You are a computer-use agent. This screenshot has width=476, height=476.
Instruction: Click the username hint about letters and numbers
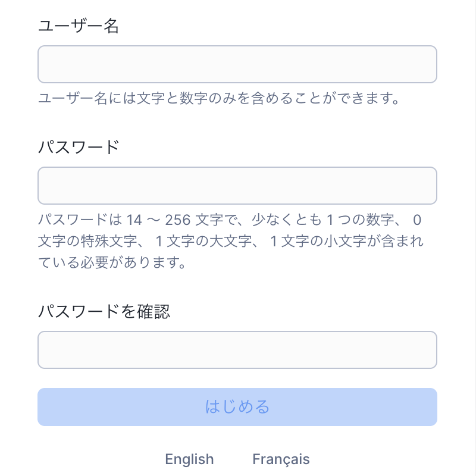pos(218,98)
